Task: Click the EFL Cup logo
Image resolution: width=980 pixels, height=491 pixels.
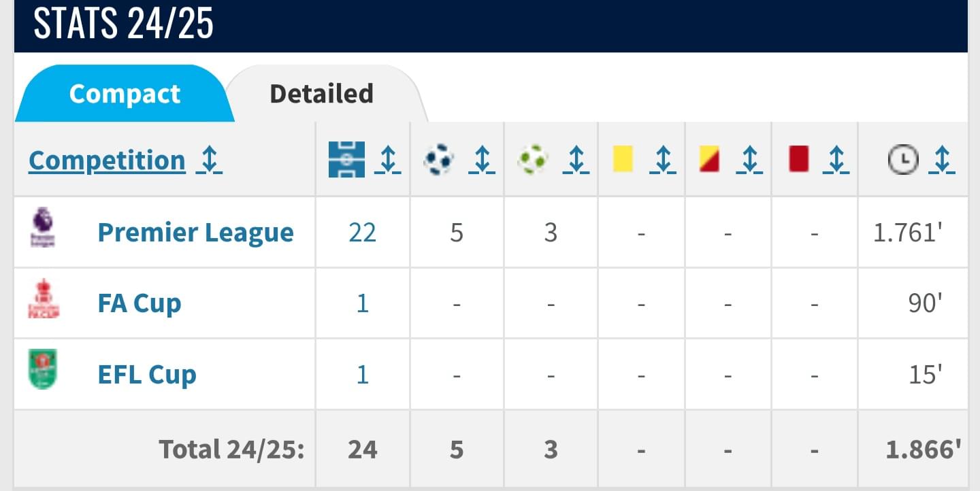Action: [43, 369]
